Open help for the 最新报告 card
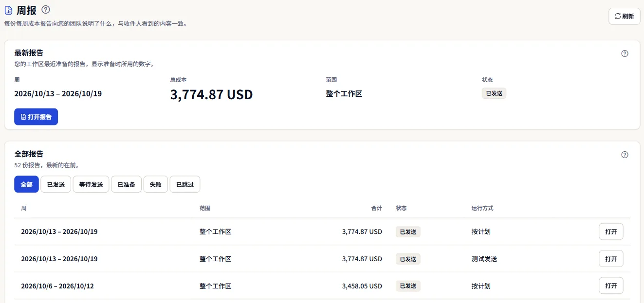Viewport: 644px width, 303px height. pyautogui.click(x=625, y=53)
